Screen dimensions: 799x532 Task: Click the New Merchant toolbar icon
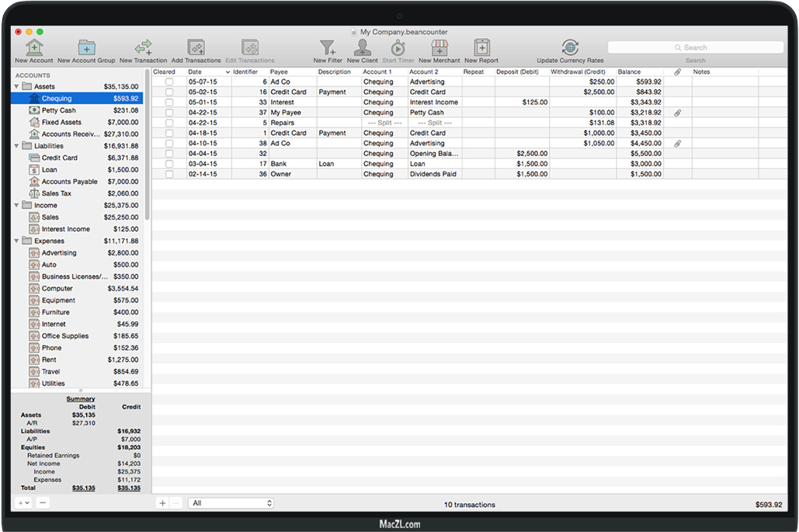439,48
